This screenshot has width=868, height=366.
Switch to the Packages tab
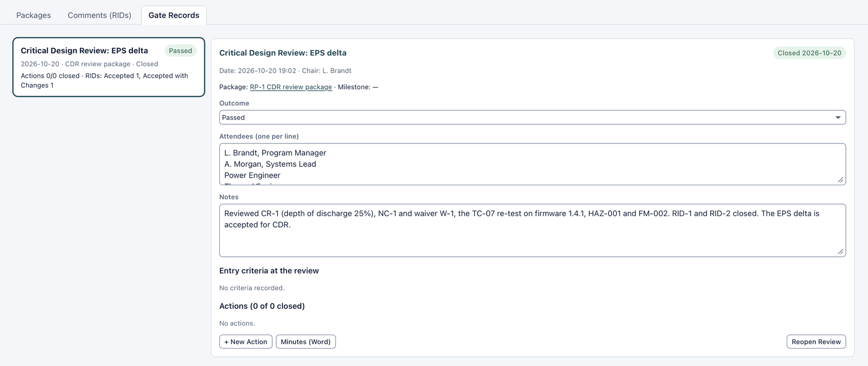point(34,15)
